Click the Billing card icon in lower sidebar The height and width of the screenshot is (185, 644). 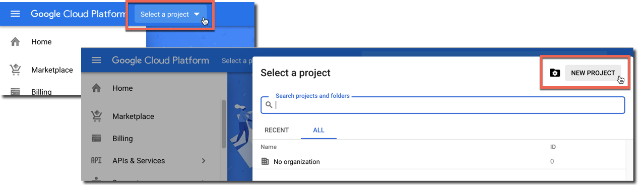point(96,138)
